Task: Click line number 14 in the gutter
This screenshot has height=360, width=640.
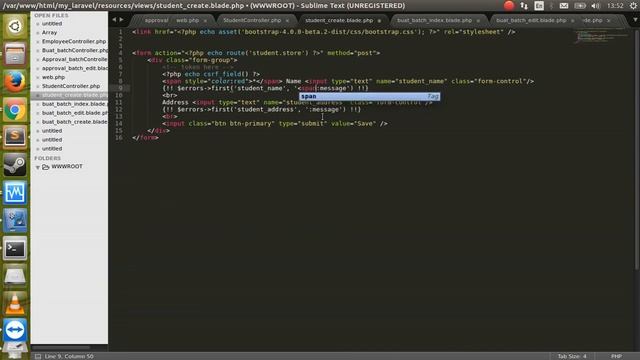Action: 119,124
